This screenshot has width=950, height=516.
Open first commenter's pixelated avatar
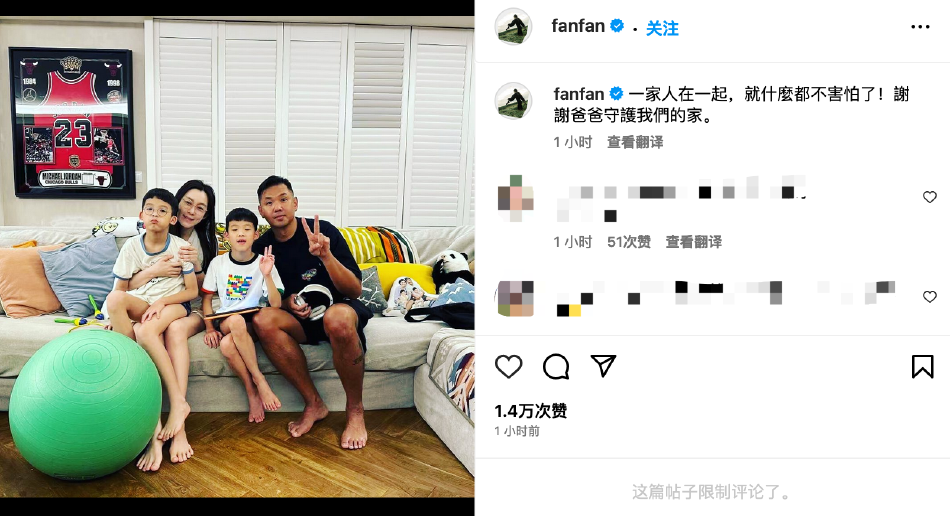click(x=515, y=197)
